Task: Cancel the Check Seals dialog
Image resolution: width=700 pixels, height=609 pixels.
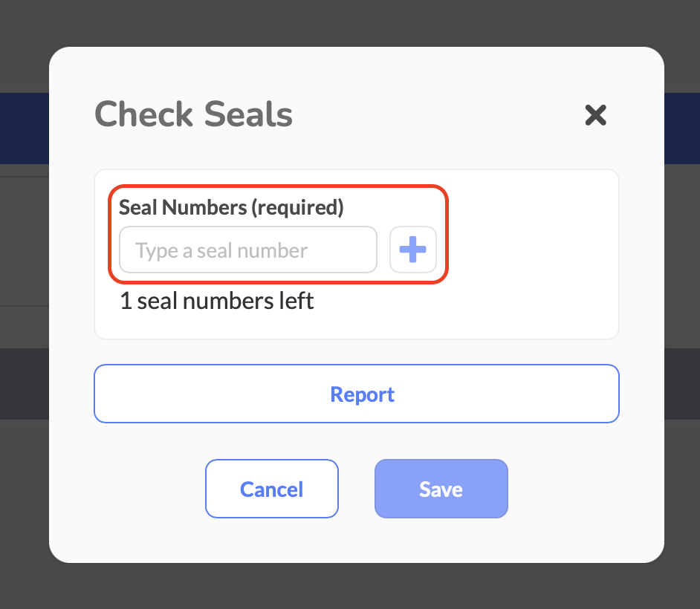Action: 271,489
